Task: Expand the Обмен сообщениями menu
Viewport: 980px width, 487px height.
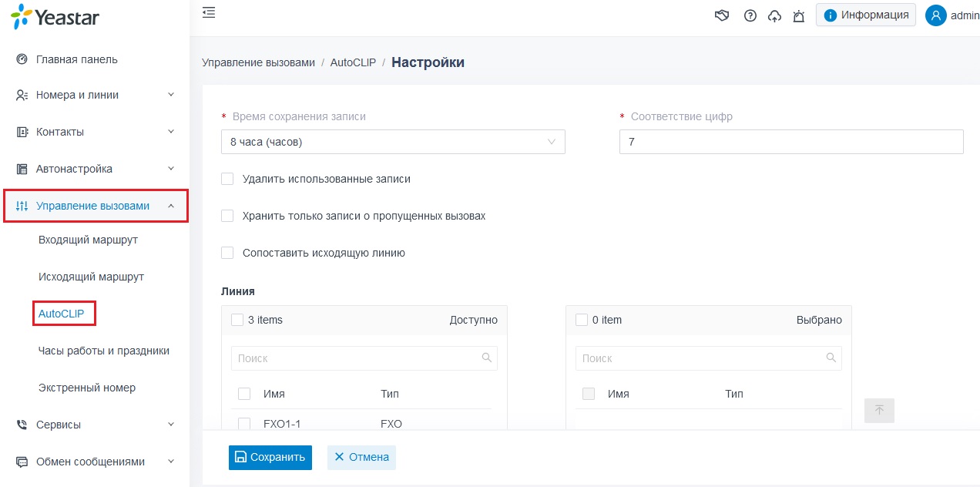Action: 171,462
